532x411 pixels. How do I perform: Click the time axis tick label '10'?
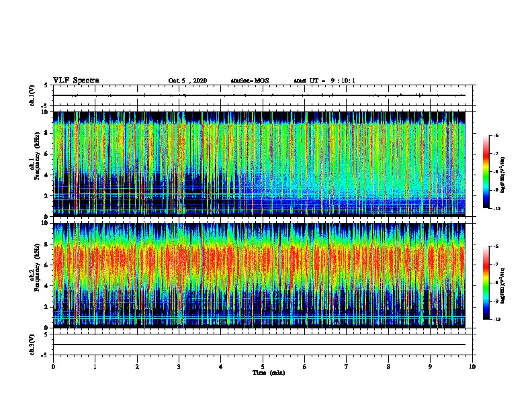point(472,367)
